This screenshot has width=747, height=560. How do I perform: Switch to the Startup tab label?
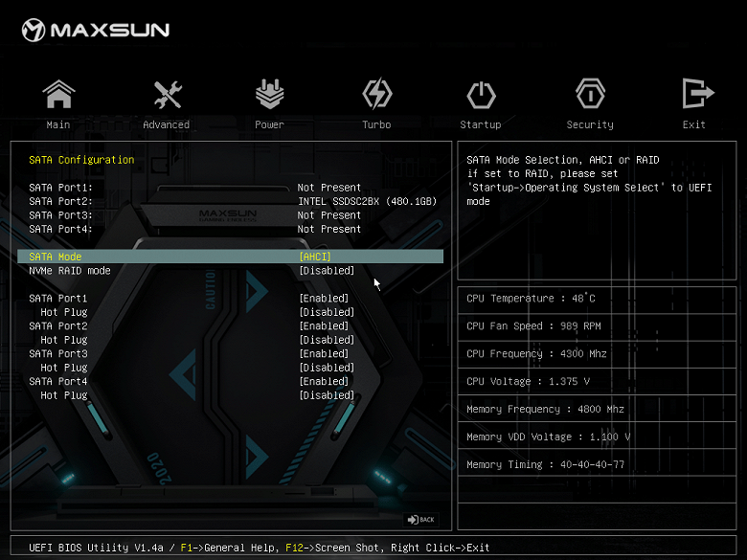pyautogui.click(x=480, y=124)
